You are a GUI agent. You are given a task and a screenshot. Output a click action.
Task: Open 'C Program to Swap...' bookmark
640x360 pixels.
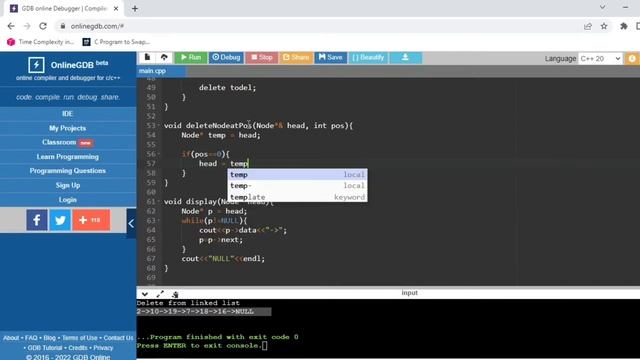pyautogui.click(x=117, y=42)
